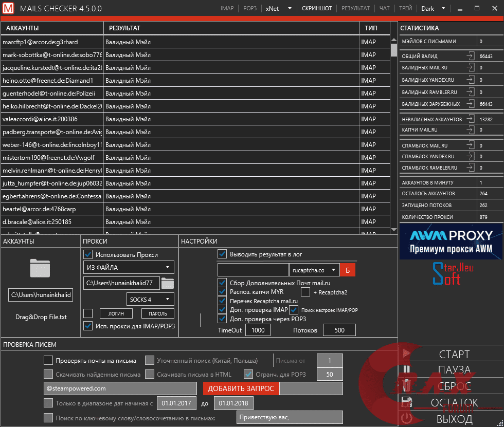This screenshot has width=504, height=427.
Task: Click export arrow icon next to ОБЩИЙ ВАЛИД
Action: (x=470, y=55)
